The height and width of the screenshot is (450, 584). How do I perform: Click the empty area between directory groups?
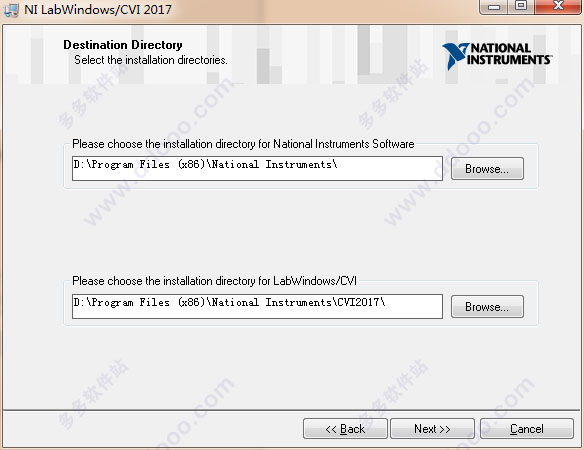[x=292, y=233]
